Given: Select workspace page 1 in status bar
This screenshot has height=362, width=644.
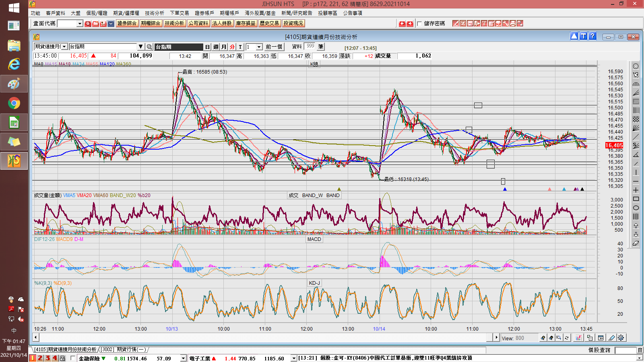Looking at the screenshot, I should pyautogui.click(x=33, y=358).
